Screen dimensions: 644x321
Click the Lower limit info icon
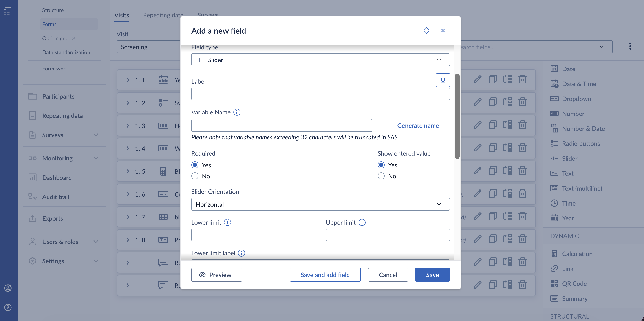coord(227,222)
